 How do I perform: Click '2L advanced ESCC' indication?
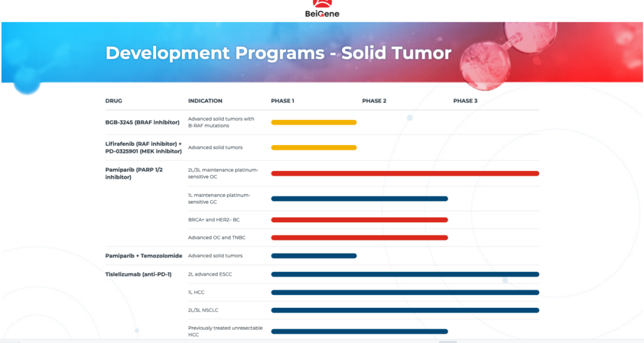click(210, 274)
